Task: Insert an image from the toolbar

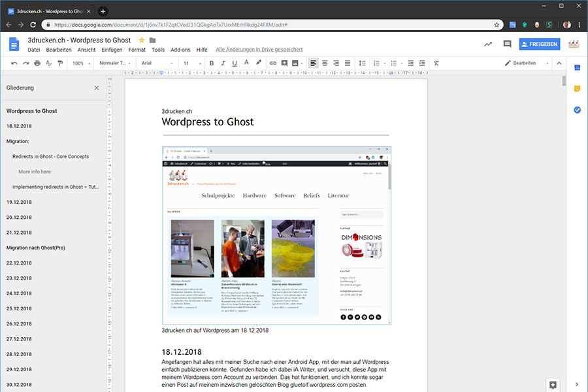Action: [x=295, y=63]
